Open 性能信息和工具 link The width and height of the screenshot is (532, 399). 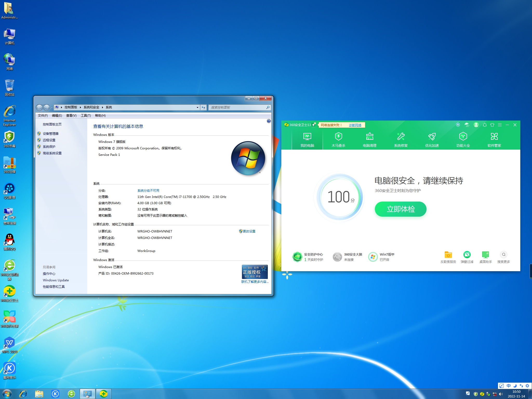[54, 287]
